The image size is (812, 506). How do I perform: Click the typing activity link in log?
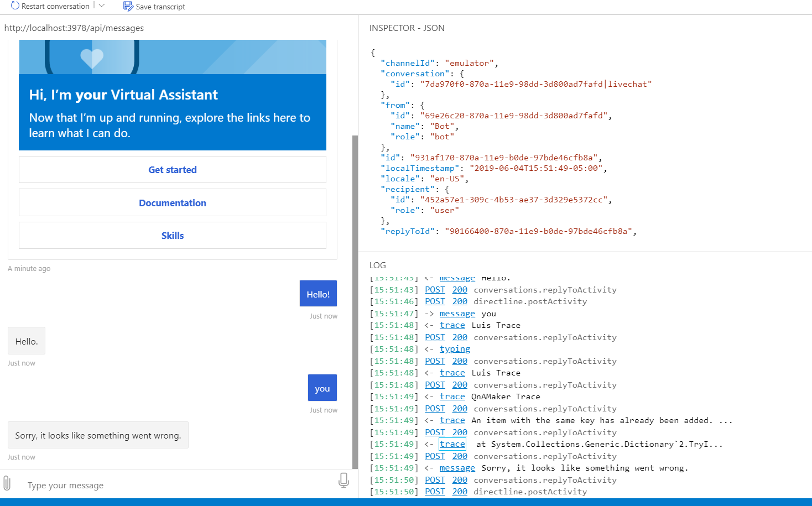[x=455, y=348]
